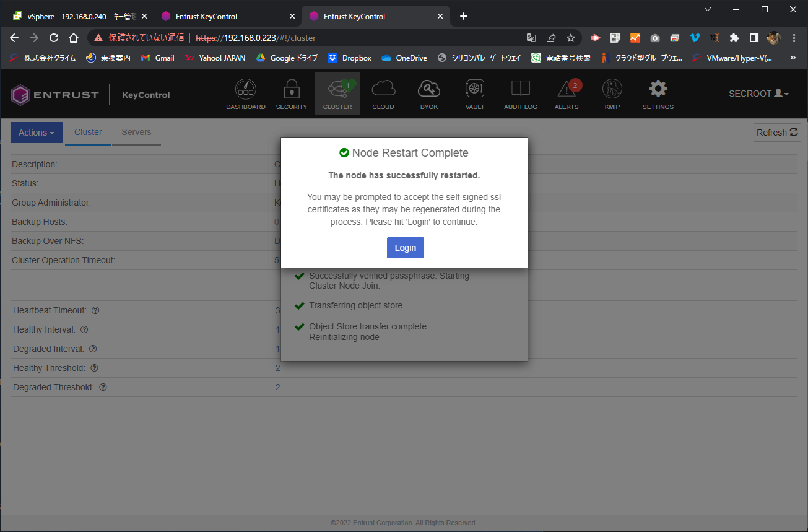Open the VMware/Hyper-V bookmark
The image size is (808, 532).
[732, 58]
